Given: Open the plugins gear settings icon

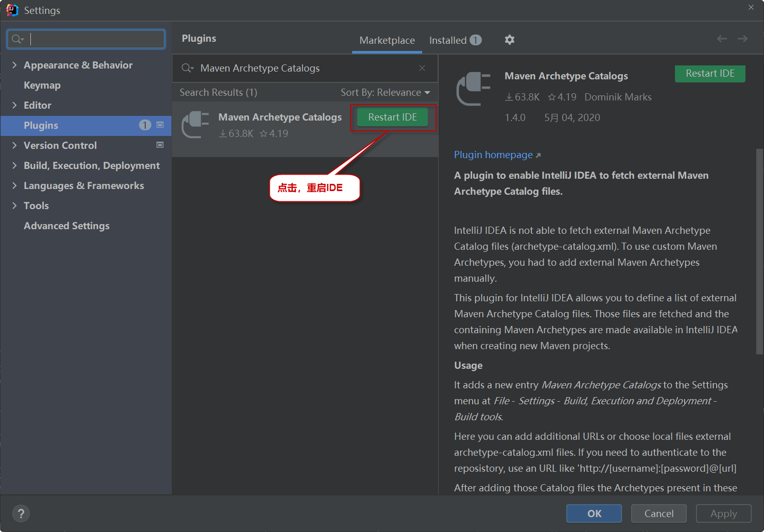Looking at the screenshot, I should point(509,40).
